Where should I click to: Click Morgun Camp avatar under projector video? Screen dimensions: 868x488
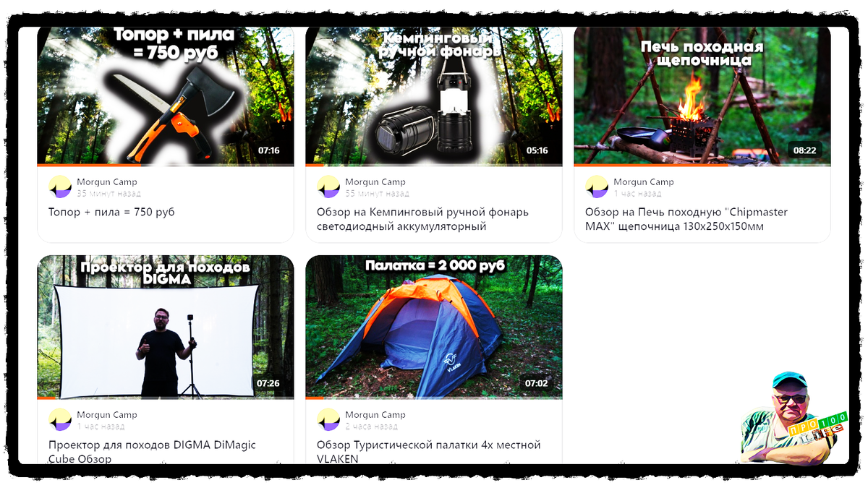60,420
